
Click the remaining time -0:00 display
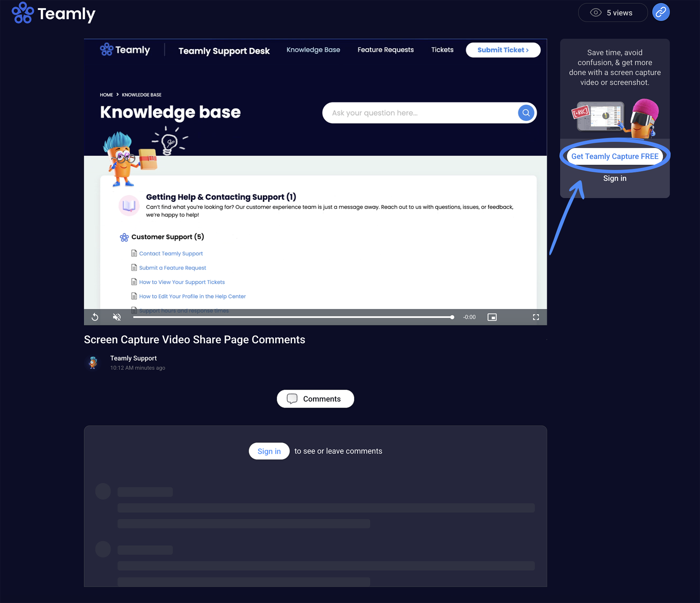pyautogui.click(x=469, y=317)
